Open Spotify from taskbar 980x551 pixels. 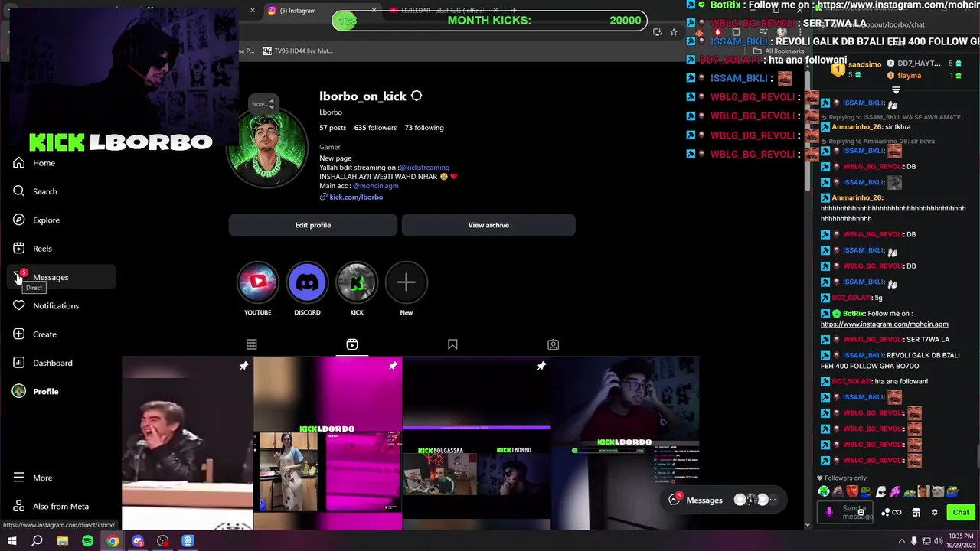click(87, 541)
